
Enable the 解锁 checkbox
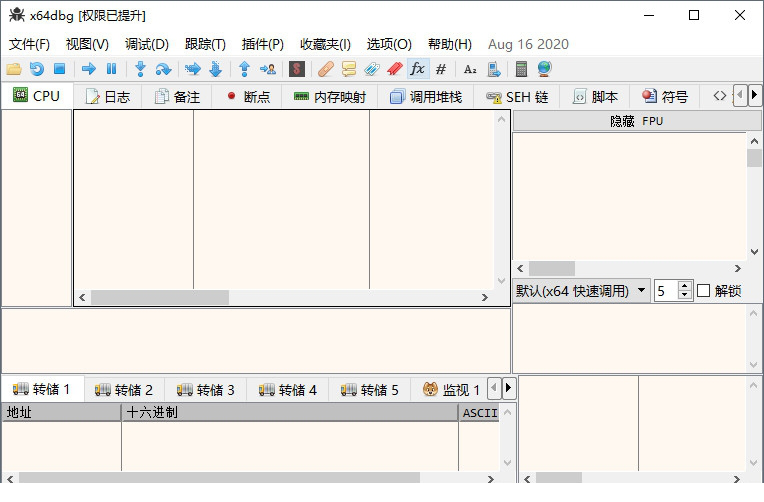pos(704,291)
